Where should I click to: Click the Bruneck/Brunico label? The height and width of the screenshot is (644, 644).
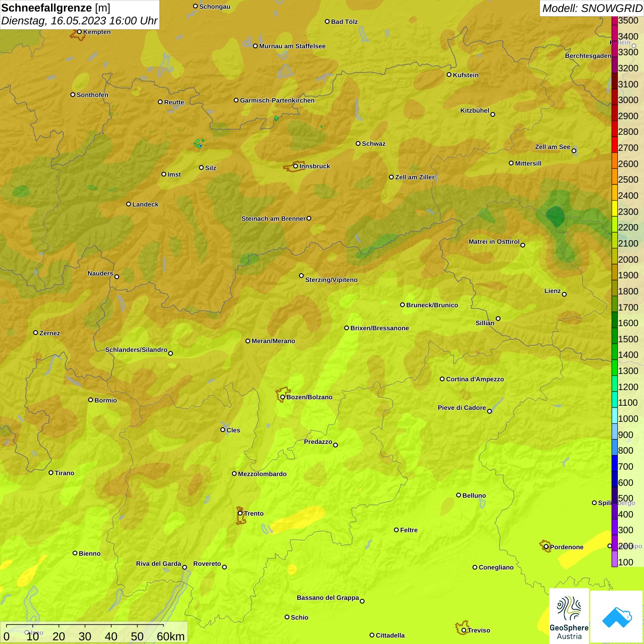pyautogui.click(x=432, y=305)
